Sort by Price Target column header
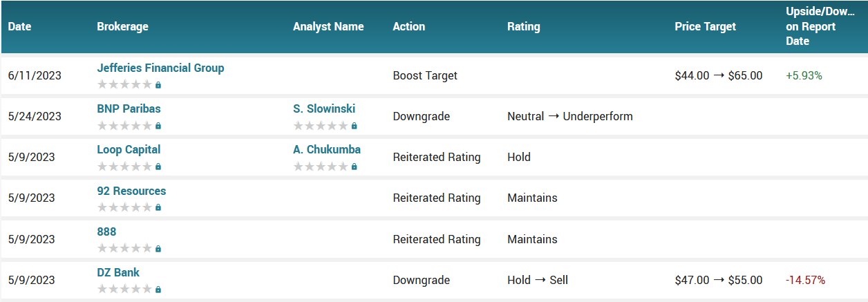The width and height of the screenshot is (868, 302). 705,26
